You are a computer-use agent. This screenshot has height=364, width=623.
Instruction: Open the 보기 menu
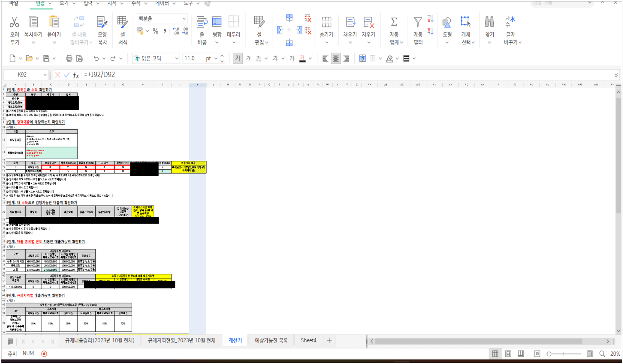click(x=64, y=3)
